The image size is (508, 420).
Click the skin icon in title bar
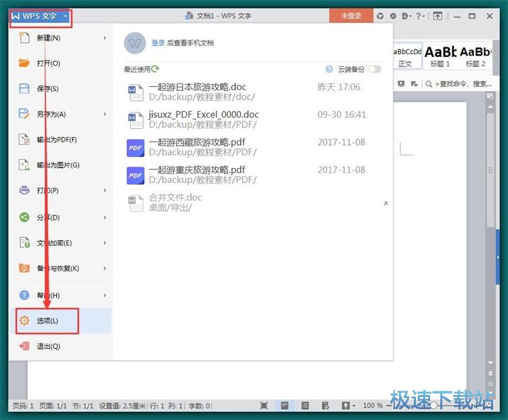(380, 16)
